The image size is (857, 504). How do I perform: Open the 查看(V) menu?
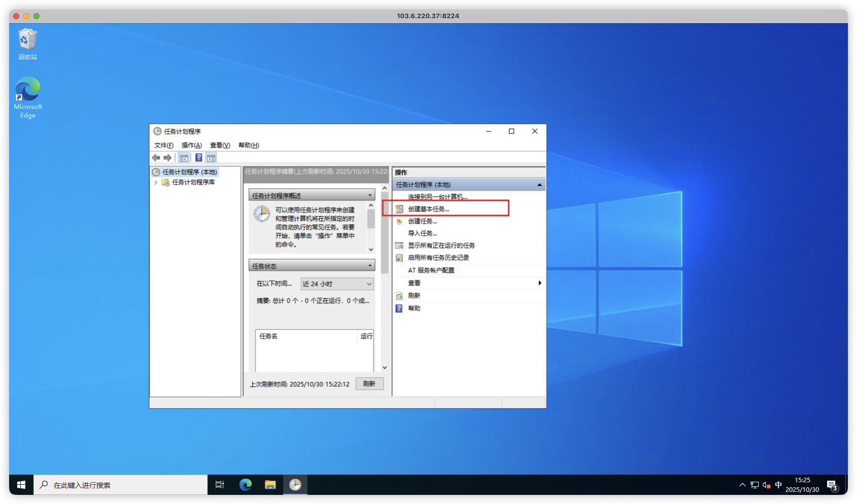(x=220, y=145)
